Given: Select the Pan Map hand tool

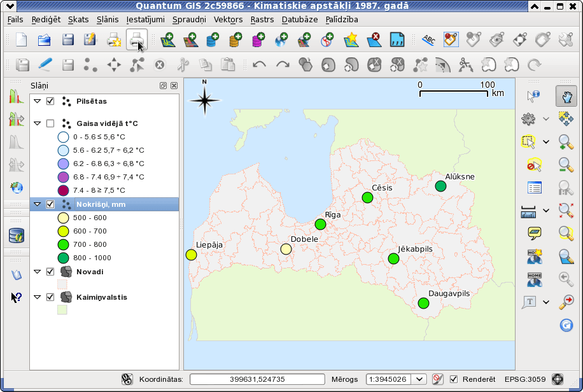Looking at the screenshot, I should 566,96.
